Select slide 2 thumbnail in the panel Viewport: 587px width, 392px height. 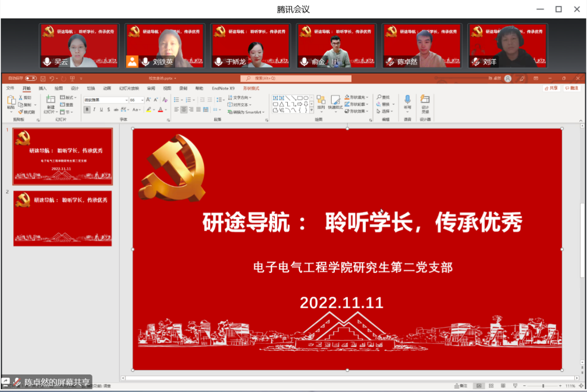[x=62, y=218]
